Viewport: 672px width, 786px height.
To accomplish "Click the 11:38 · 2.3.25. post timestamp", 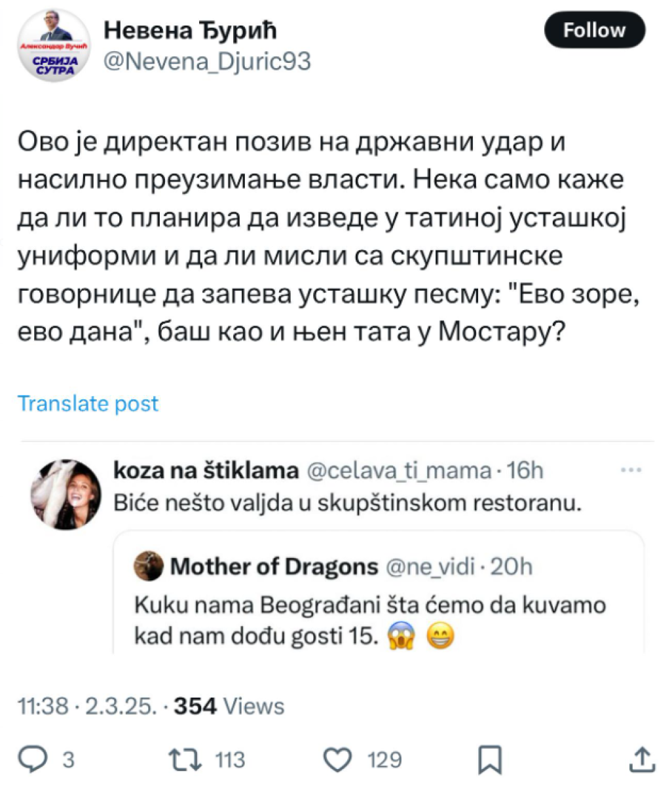I will click(x=88, y=706).
